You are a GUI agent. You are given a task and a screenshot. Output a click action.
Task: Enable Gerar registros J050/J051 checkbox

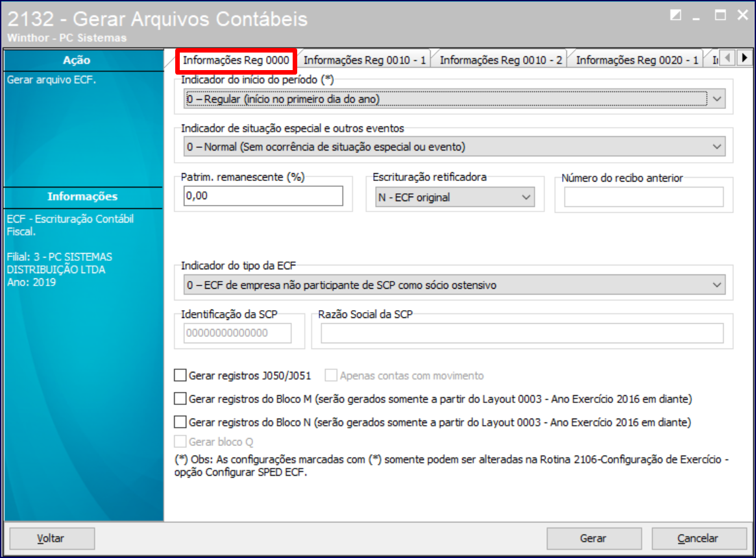(180, 375)
